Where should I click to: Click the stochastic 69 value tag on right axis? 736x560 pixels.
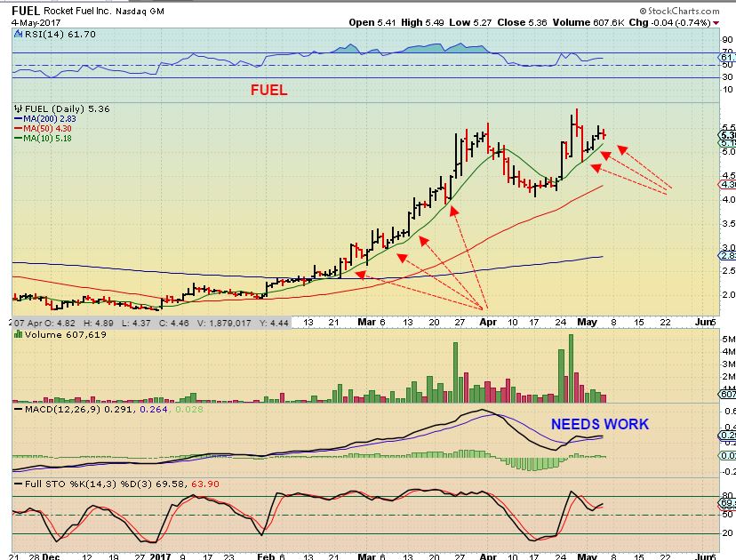(727, 503)
